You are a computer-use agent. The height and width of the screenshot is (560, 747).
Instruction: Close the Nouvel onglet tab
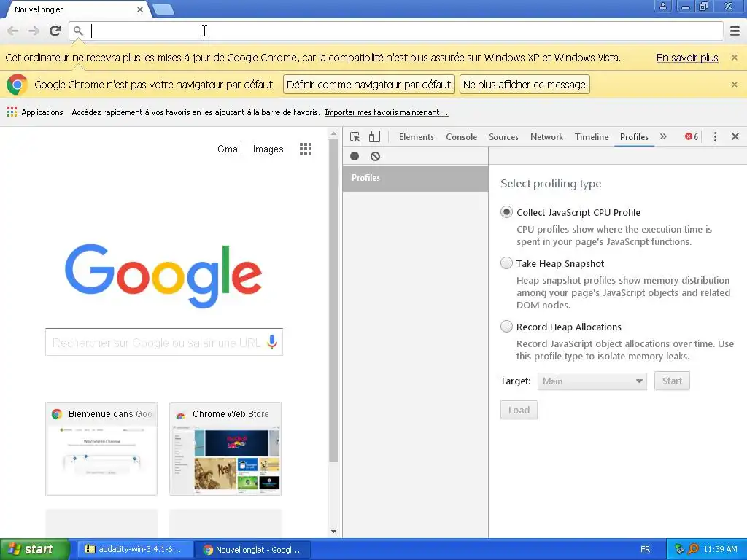140,9
